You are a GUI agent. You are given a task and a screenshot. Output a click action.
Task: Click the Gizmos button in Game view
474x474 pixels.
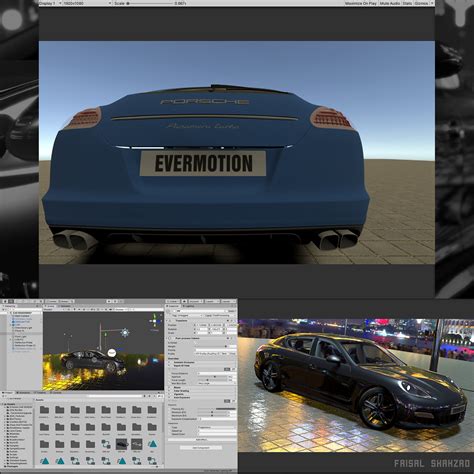coord(421,3)
